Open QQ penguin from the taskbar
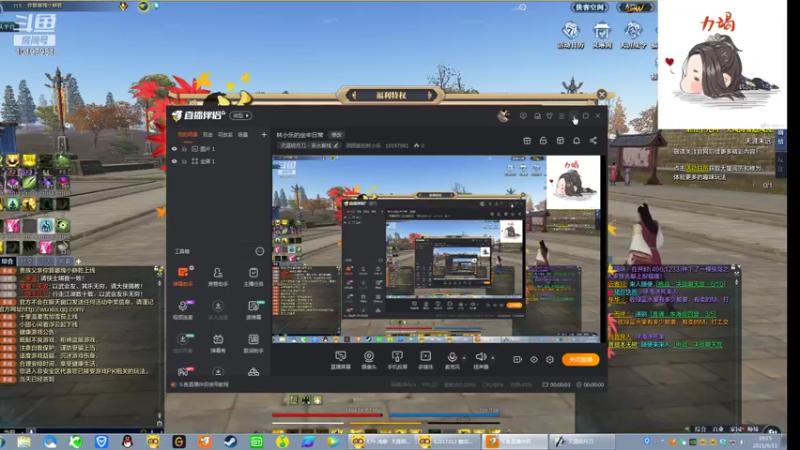The height and width of the screenshot is (450, 800). [128, 441]
